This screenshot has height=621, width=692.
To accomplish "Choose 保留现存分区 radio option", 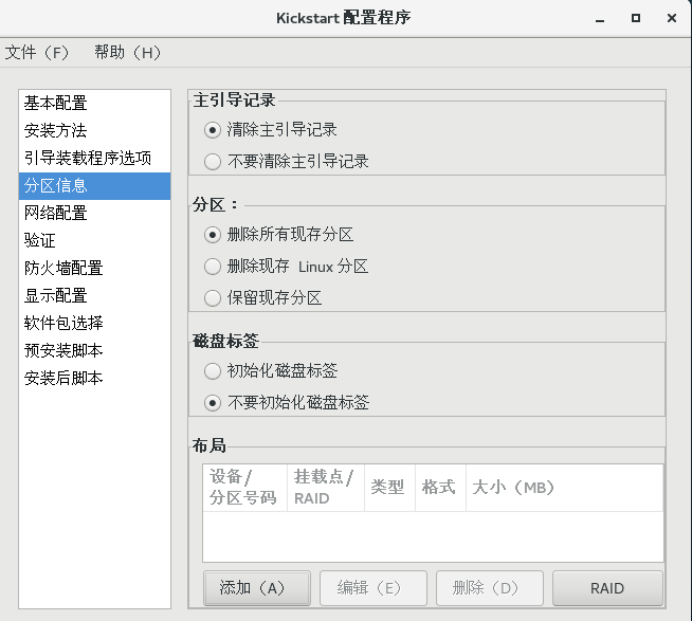I will pyautogui.click(x=212, y=298).
